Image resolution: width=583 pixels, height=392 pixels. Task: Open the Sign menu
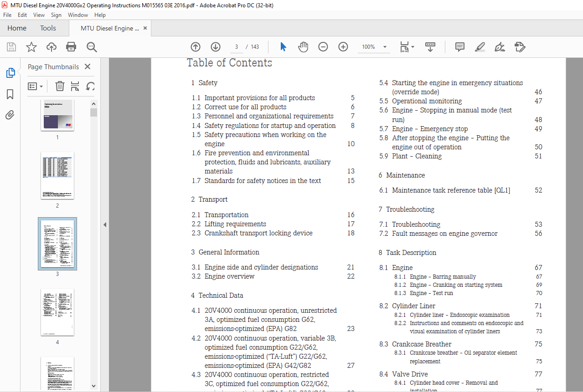(x=56, y=15)
